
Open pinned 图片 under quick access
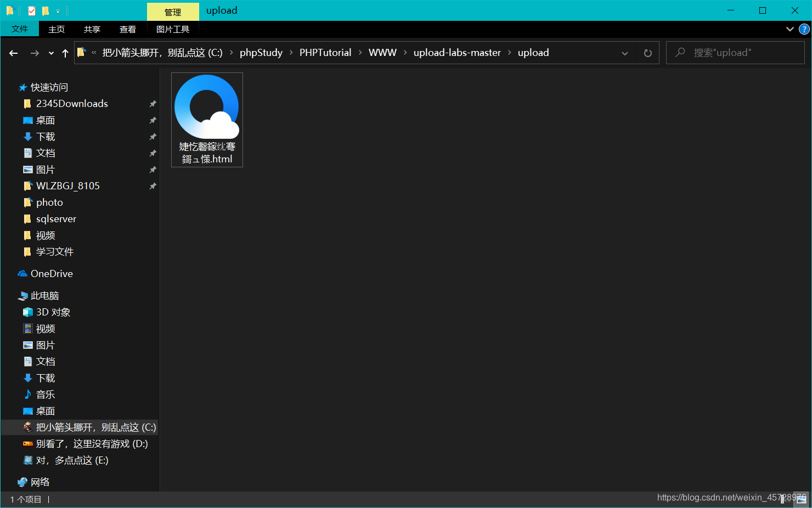click(46, 170)
